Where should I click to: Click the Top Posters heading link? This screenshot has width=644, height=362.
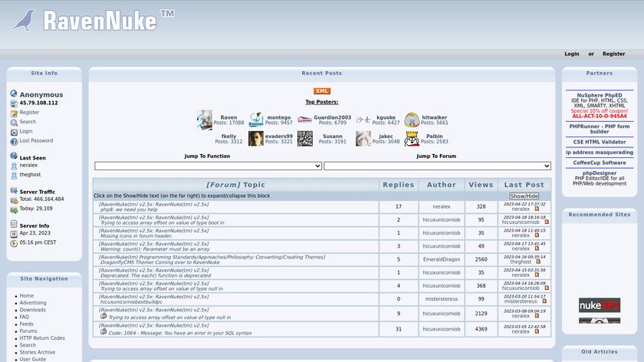tap(321, 102)
